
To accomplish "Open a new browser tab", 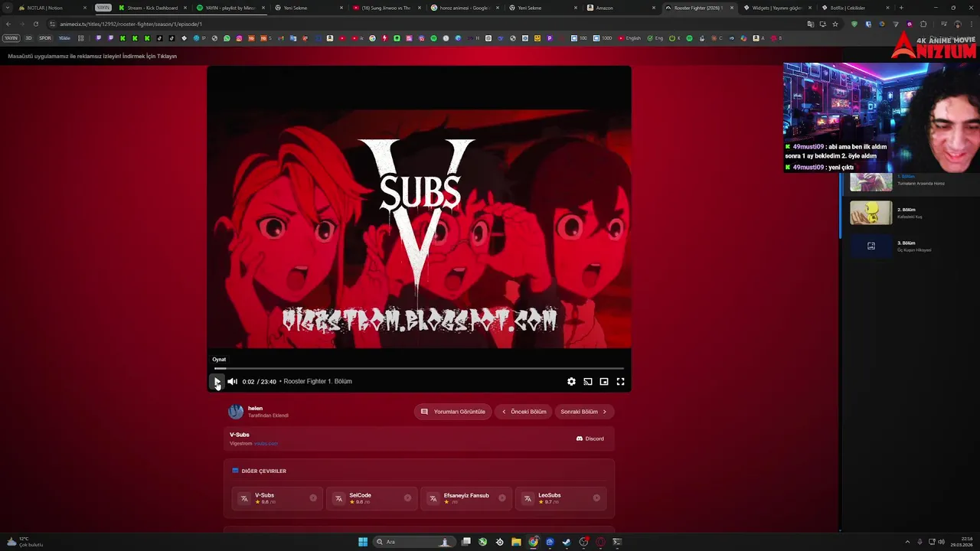I will tap(901, 8).
